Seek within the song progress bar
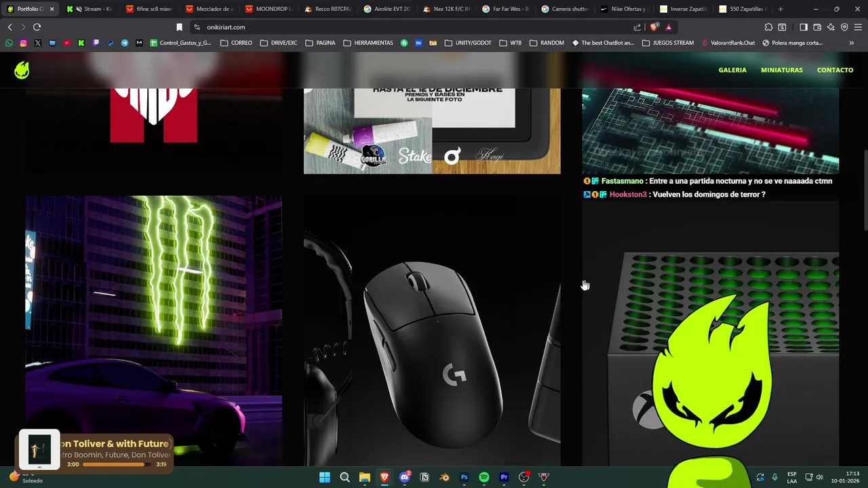Viewport: 868px width, 488px height. coord(117,464)
